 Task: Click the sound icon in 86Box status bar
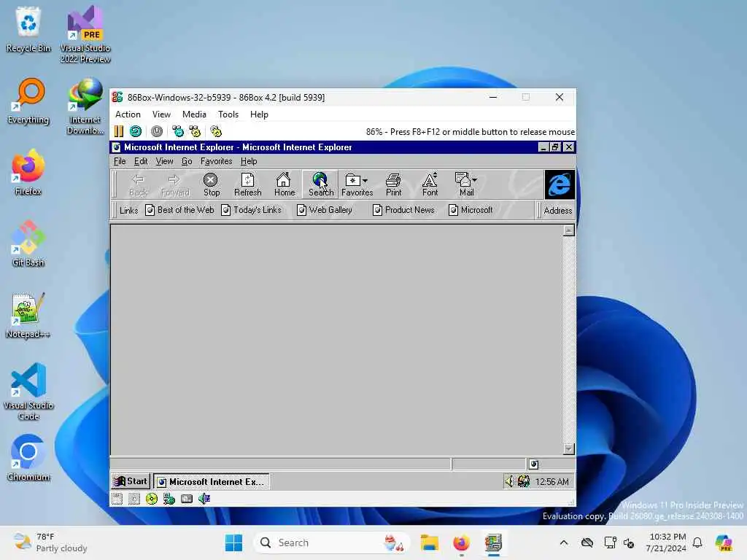pyautogui.click(x=204, y=499)
